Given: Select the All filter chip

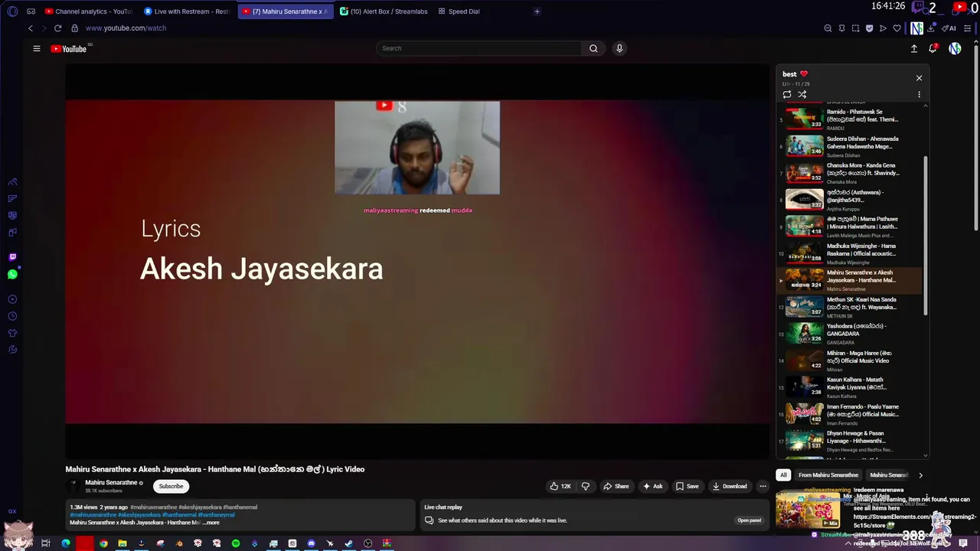Looking at the screenshot, I should tap(782, 475).
